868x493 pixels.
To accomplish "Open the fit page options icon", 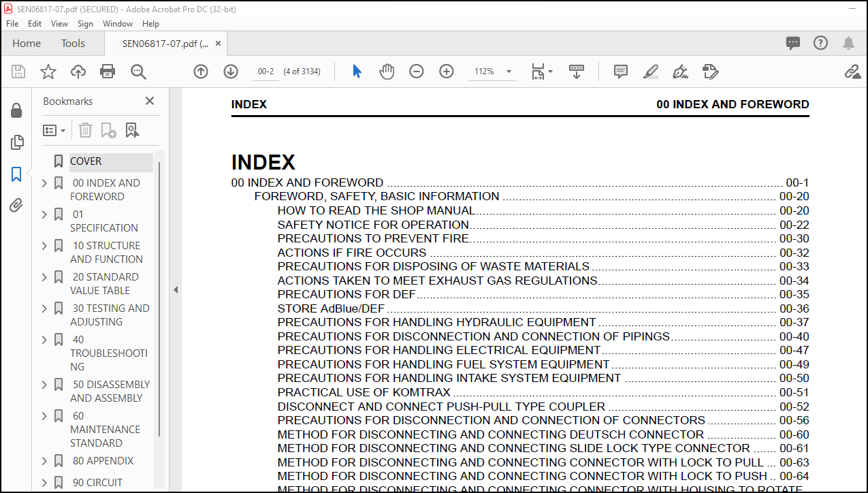I will point(542,71).
